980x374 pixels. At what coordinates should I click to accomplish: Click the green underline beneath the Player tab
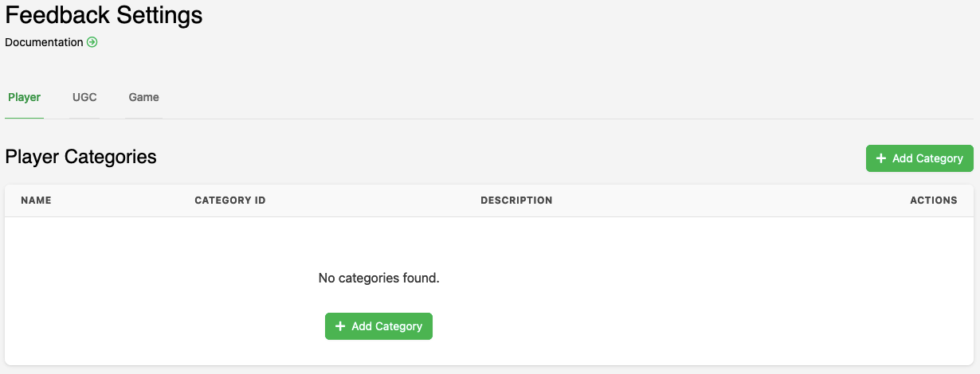click(x=24, y=118)
